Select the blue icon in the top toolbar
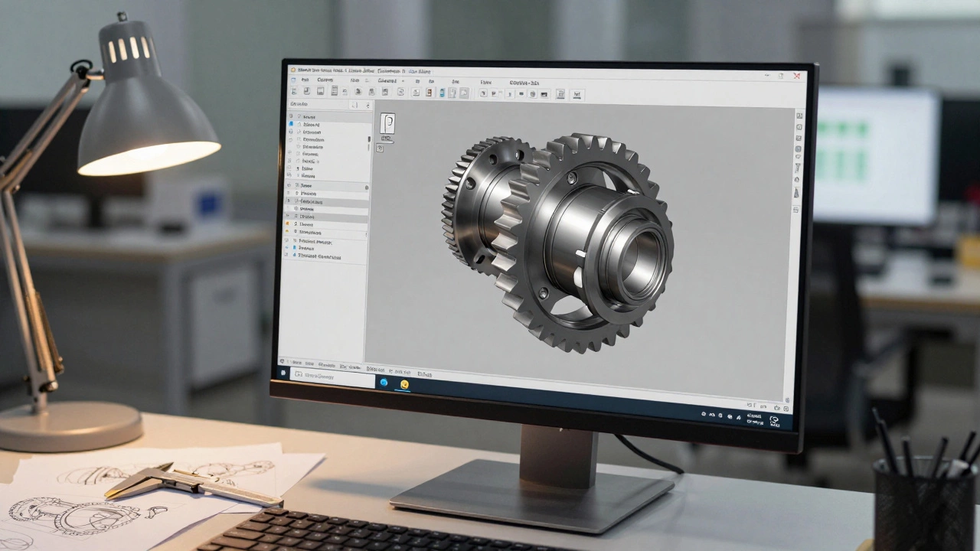The height and width of the screenshot is (551, 980). click(x=442, y=93)
